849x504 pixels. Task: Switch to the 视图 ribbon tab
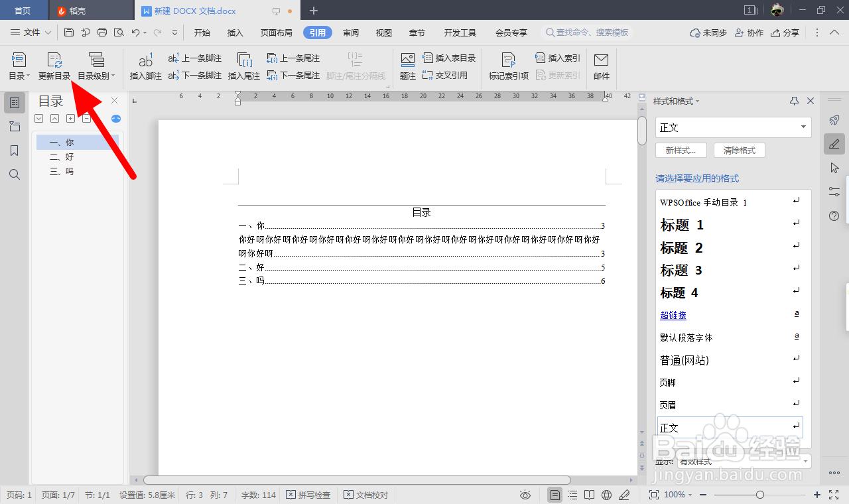pos(383,32)
